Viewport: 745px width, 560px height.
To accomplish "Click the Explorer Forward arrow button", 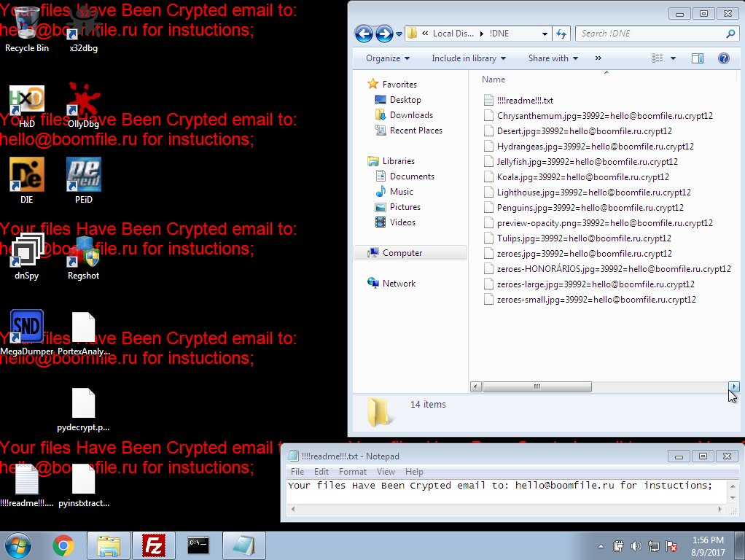I will (384, 34).
